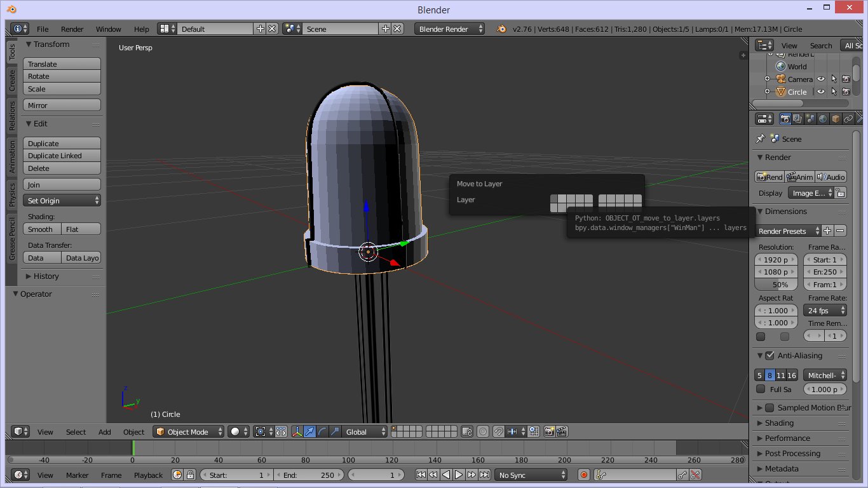Screen dimensions: 868x488
Task: Switch to the Grease Pencil tab
Action: point(11,238)
